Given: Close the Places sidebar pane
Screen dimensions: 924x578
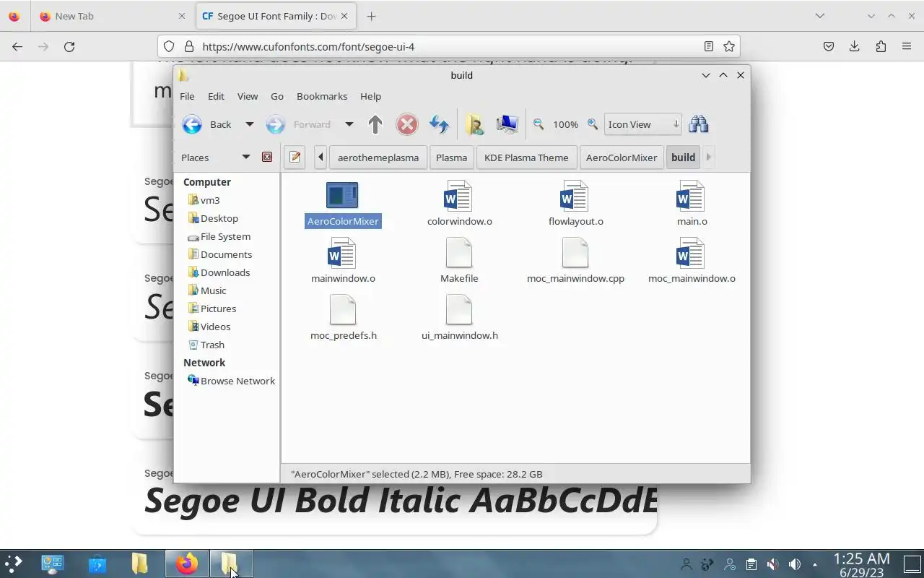Looking at the screenshot, I should tap(267, 157).
